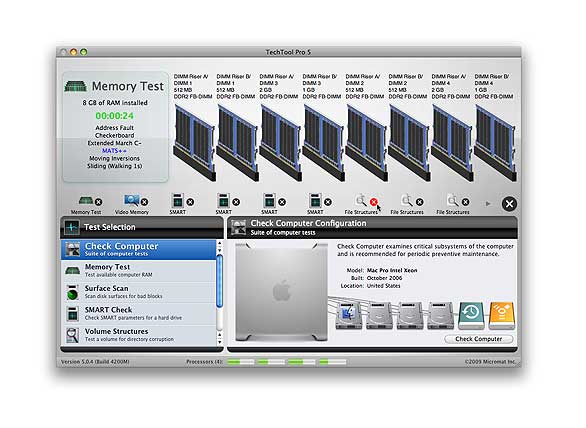The image size is (586, 428).
Task: Click the Extended March C- test name
Action: 114,143
